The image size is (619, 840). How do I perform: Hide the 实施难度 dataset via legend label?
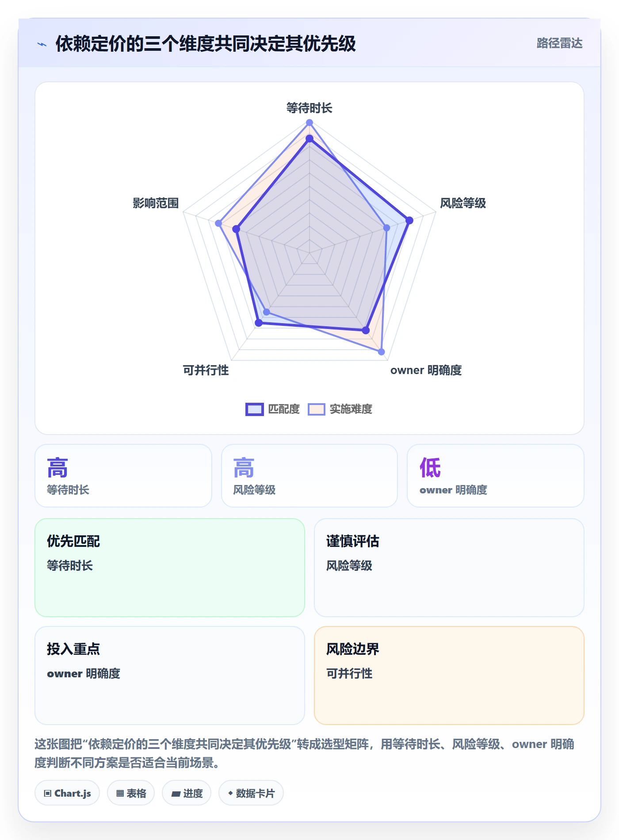click(351, 409)
